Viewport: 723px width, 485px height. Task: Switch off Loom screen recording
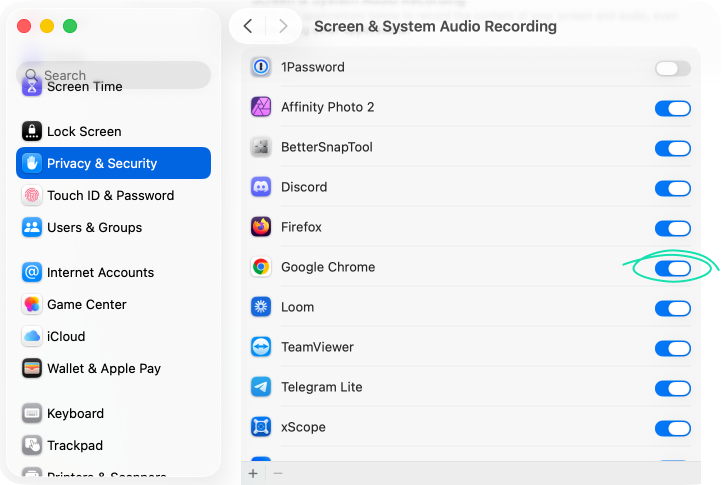673,308
